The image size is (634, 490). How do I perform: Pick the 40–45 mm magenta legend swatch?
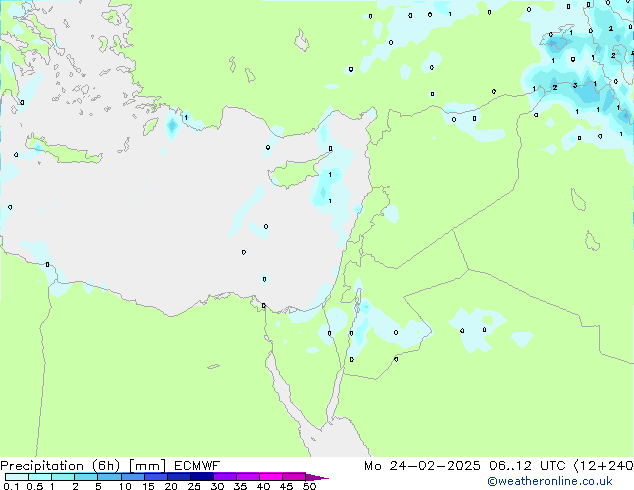(271, 477)
